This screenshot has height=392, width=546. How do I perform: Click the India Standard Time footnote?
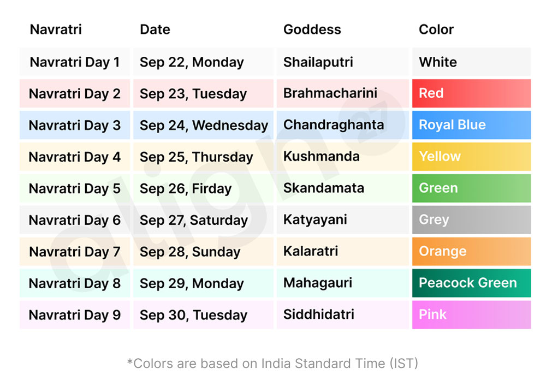(272, 363)
